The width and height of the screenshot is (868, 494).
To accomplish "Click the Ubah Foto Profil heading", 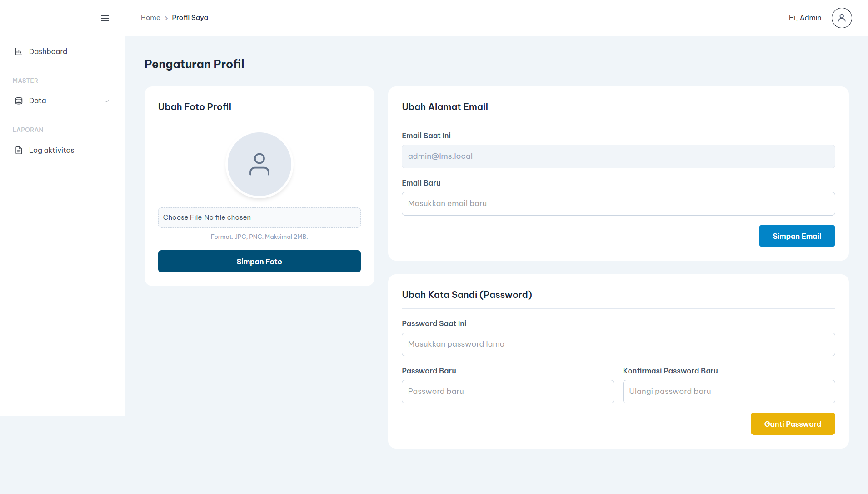I will click(x=195, y=107).
